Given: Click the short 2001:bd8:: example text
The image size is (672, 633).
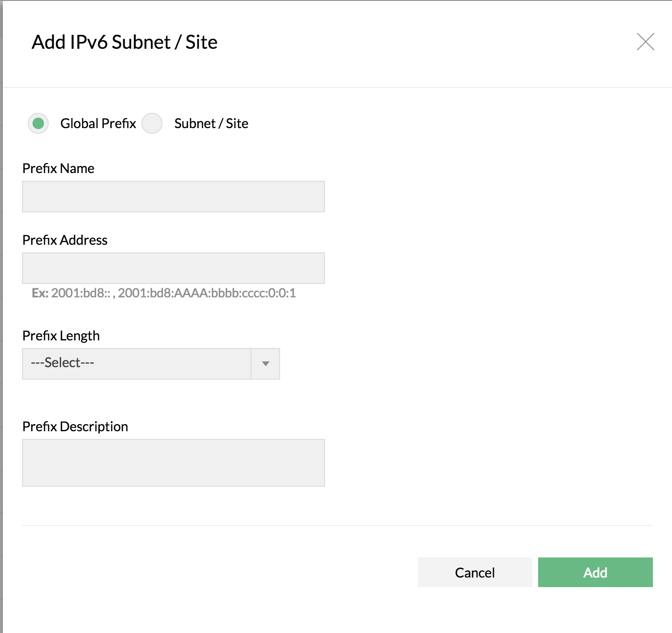Looking at the screenshot, I should 81,293.
